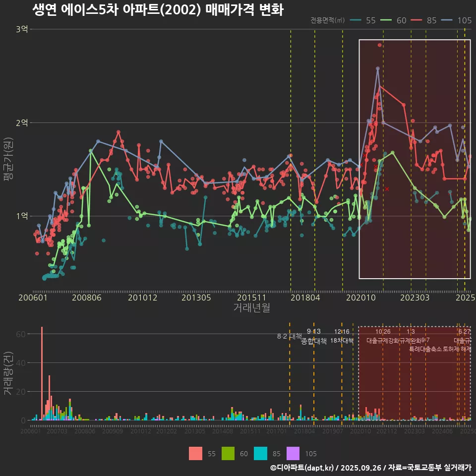Image resolution: width=476 pixels, height=476 pixels.
Task: Click the salmon 55 swatch in bottom legend
Action: pyautogui.click(x=196, y=453)
